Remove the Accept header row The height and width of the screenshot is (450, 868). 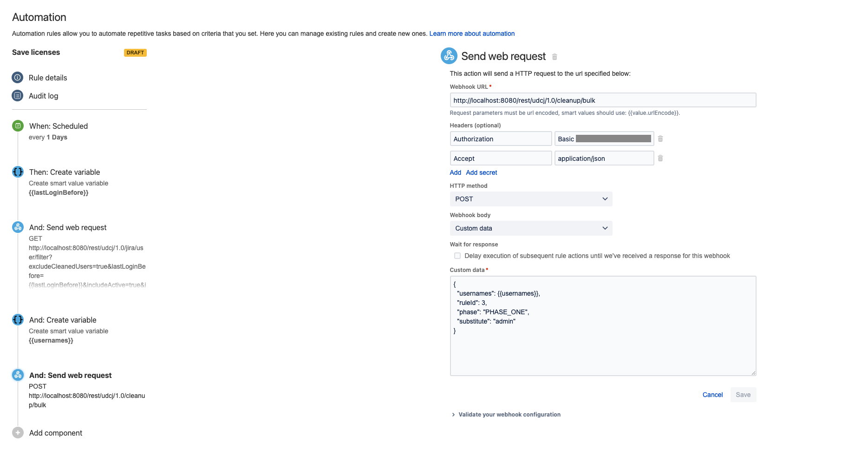coord(660,159)
